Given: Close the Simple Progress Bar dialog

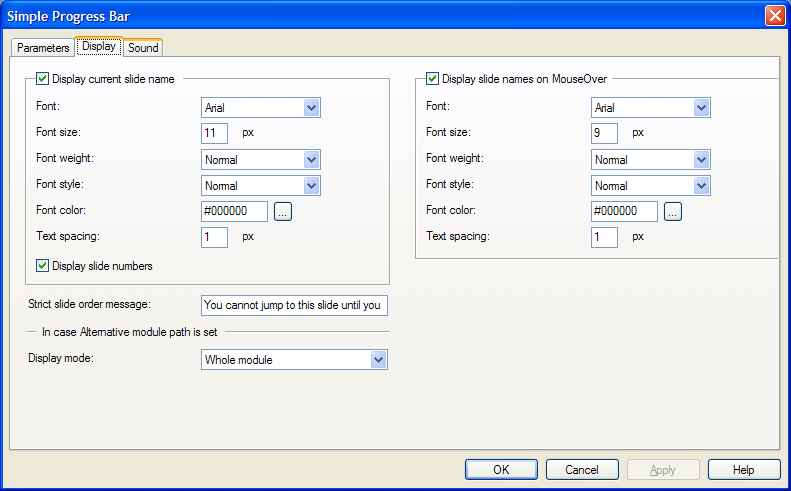Looking at the screenshot, I should click(x=774, y=16).
